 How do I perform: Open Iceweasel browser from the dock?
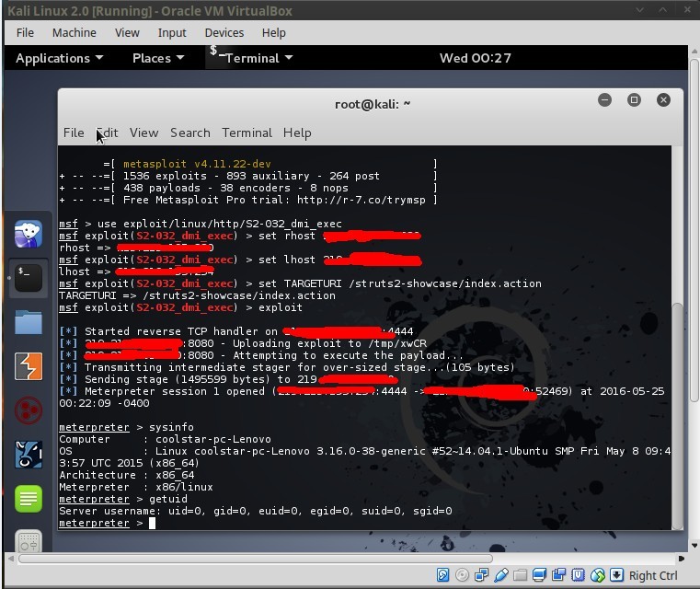pyautogui.click(x=29, y=234)
